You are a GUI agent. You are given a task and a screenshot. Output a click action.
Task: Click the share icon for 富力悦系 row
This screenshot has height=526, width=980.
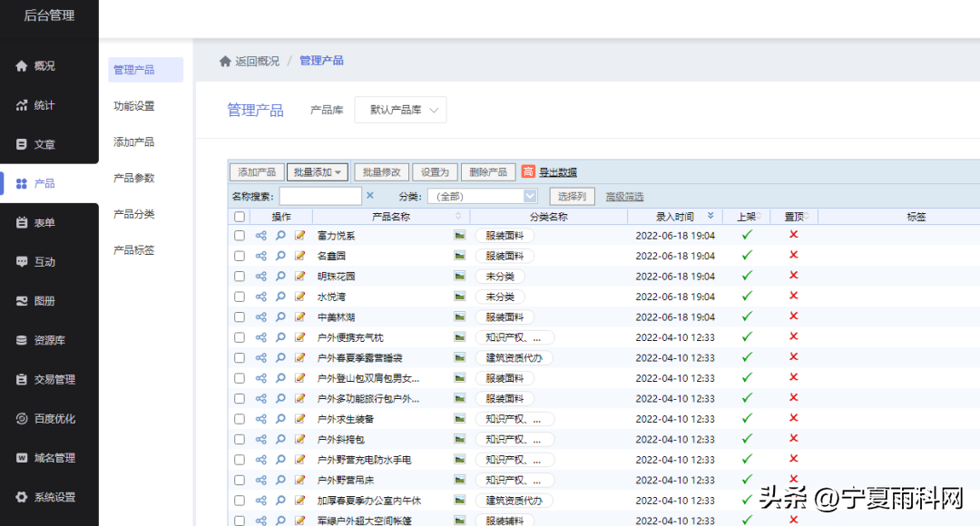pos(261,236)
